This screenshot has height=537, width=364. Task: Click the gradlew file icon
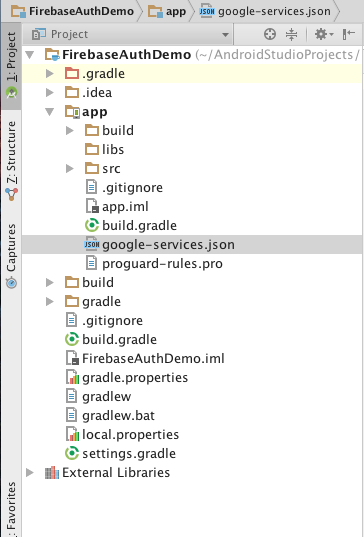click(x=71, y=396)
